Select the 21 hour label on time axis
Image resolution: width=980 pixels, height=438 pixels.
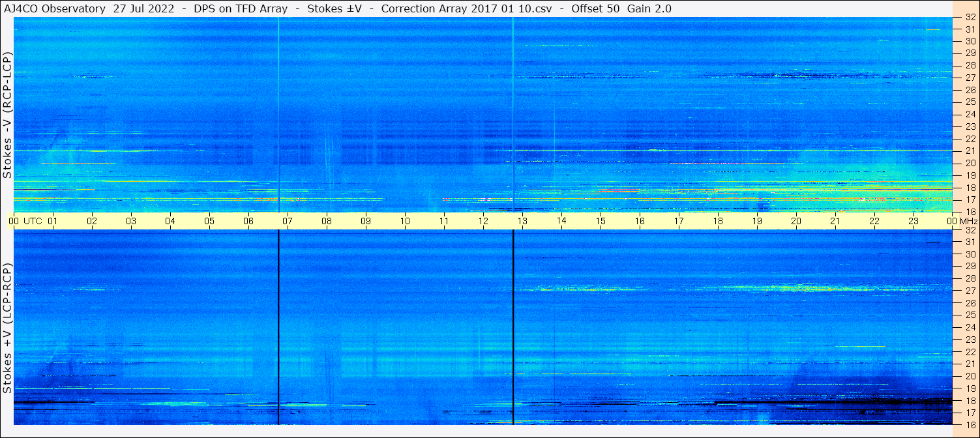coord(835,221)
